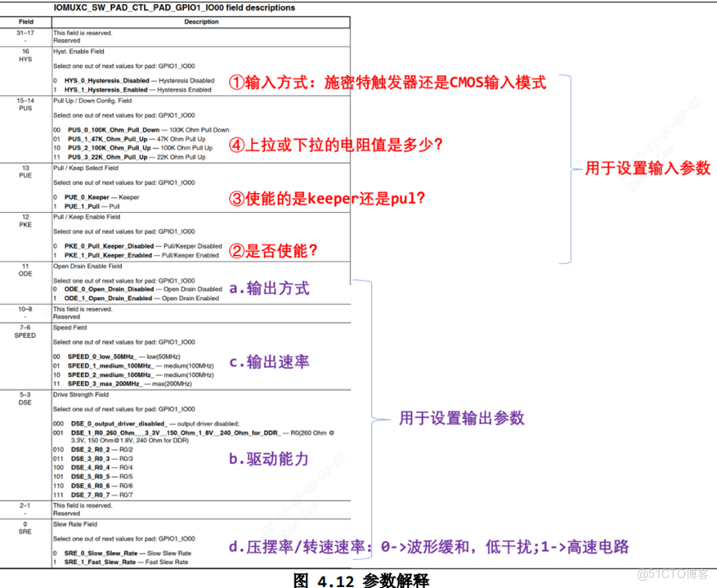Click the SPEED field label

pos(25,335)
